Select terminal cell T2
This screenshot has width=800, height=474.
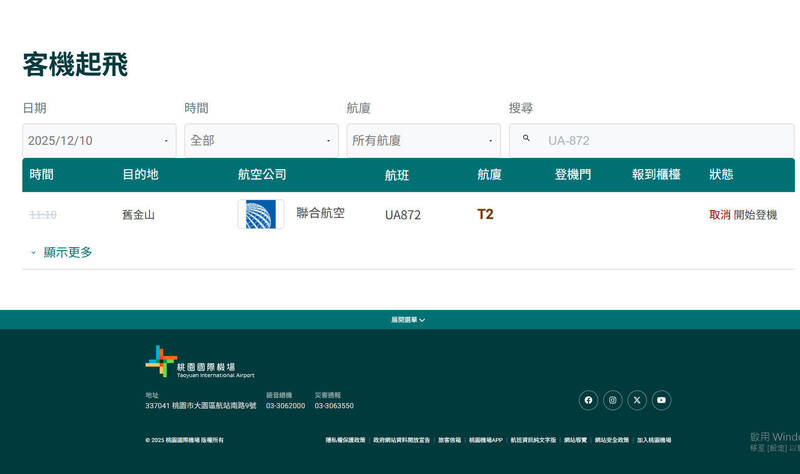[x=485, y=214]
